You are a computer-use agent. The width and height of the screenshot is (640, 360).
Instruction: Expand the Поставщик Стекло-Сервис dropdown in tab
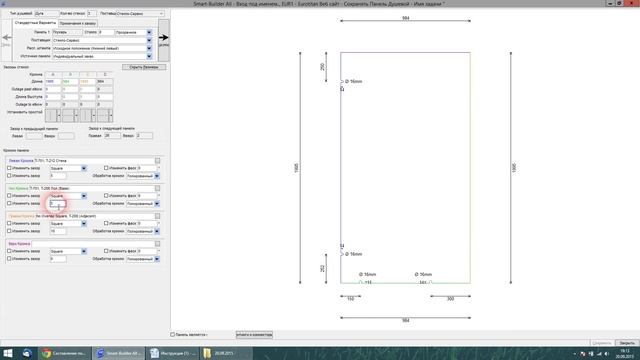(149, 40)
